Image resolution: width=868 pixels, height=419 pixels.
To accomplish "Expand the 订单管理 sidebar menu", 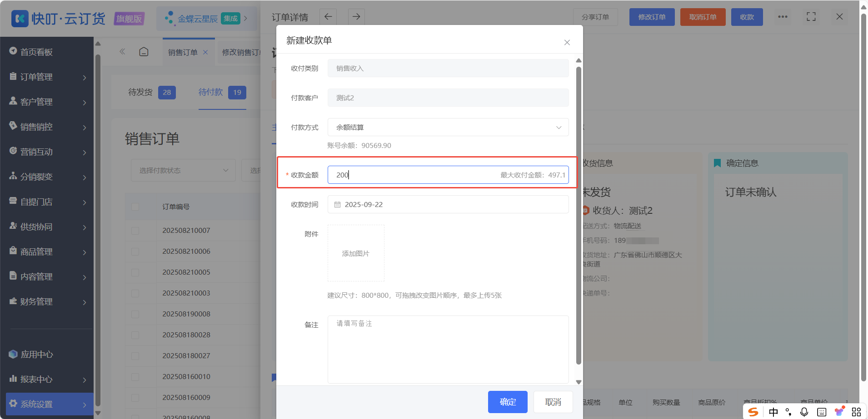I will click(x=47, y=77).
